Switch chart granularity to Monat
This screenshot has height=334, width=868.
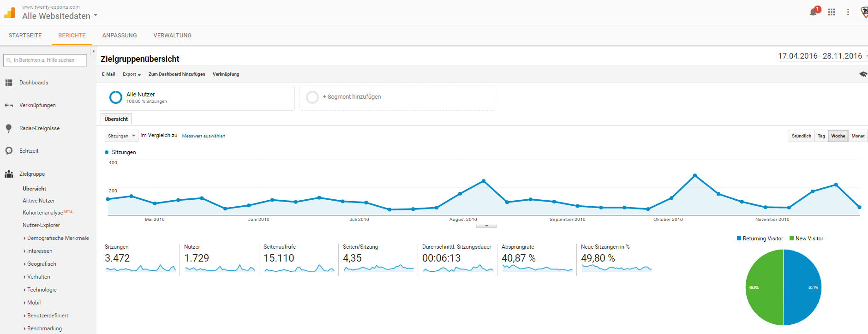click(858, 136)
